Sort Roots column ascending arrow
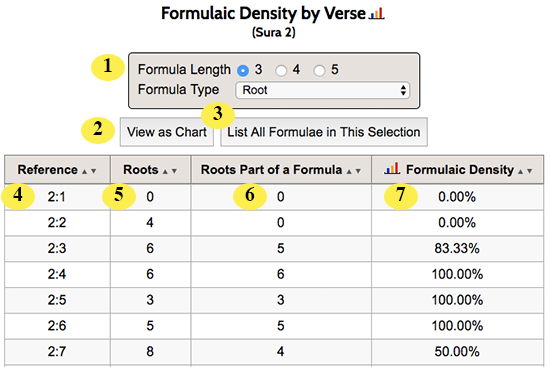550x367 pixels. tap(165, 171)
